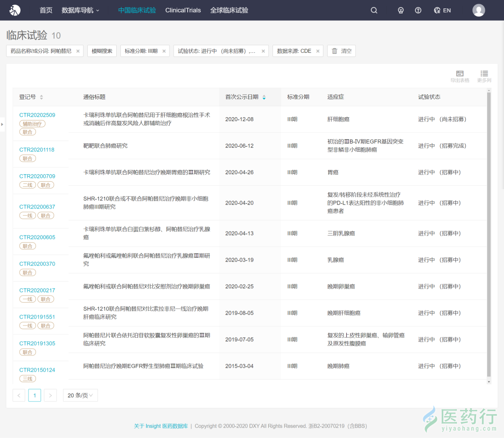Screen dimensions: 504x438
Task: Open trial CTR20200637
Action: (x=37, y=207)
